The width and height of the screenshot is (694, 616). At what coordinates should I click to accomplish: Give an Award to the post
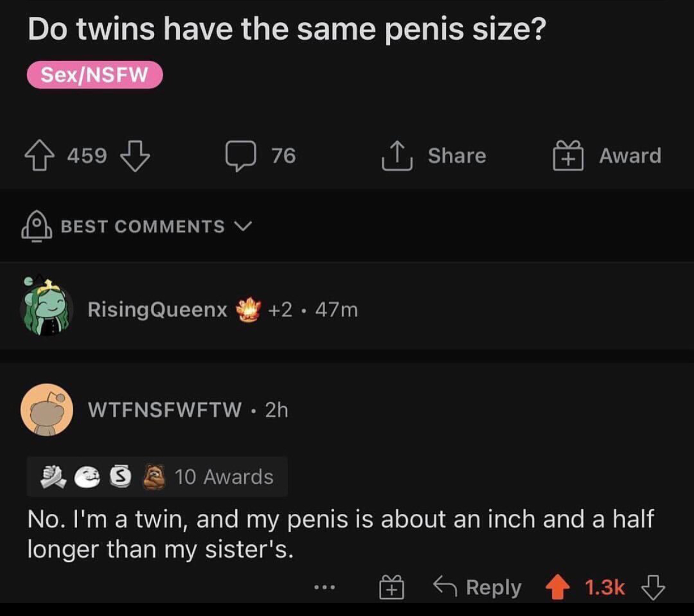coord(568,155)
